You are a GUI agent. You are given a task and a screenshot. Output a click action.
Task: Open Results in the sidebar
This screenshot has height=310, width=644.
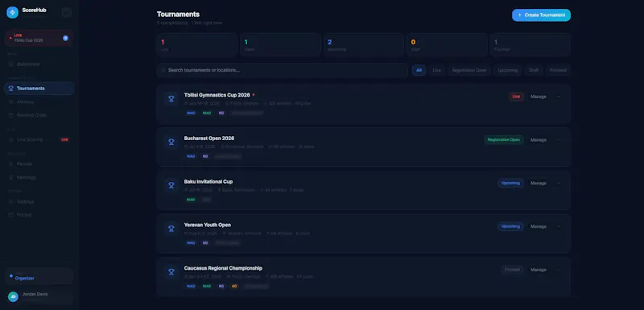(39, 163)
